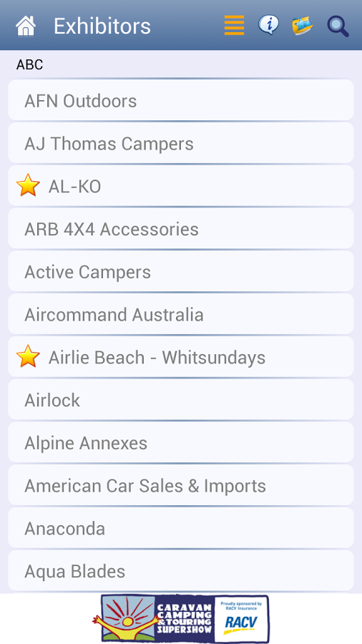
Task: Tap the Home icon in header
Action: coord(26,26)
